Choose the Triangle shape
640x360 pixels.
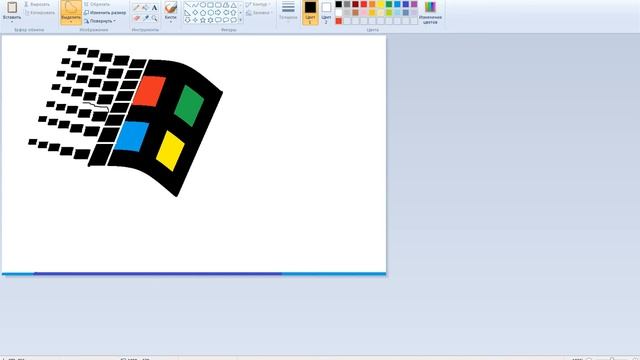pos(233,4)
